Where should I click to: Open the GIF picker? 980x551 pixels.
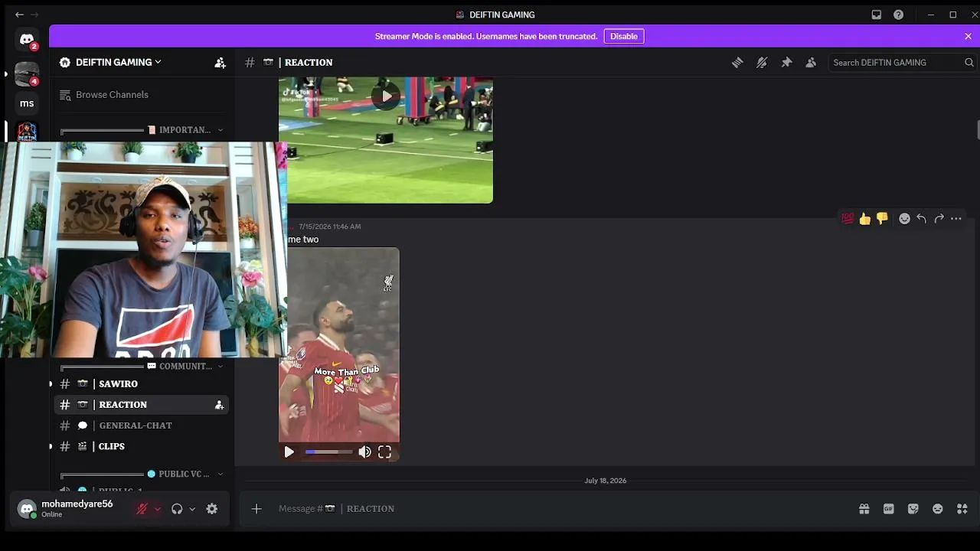tap(889, 509)
